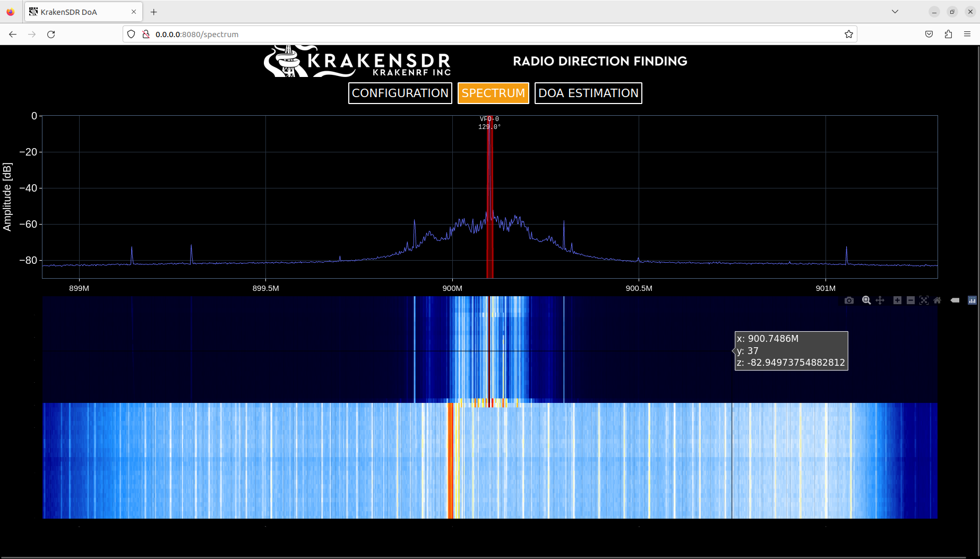
Task: Open the CONFIGURATION page
Action: (400, 93)
